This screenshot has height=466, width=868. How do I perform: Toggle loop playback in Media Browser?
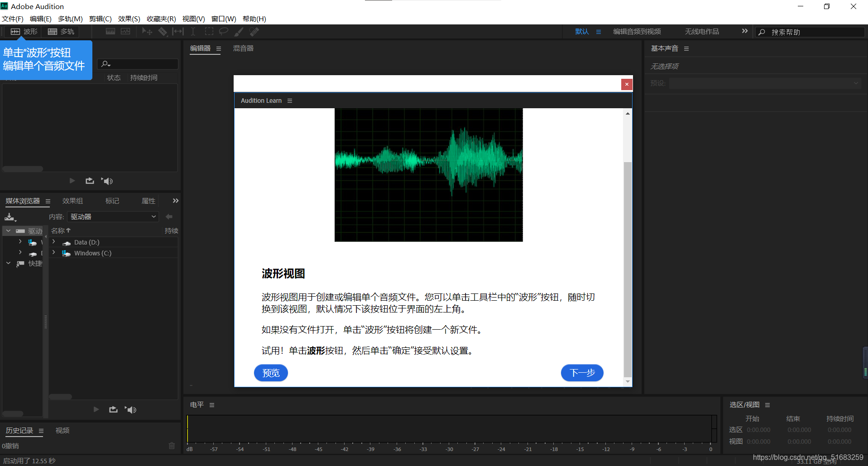pos(113,409)
